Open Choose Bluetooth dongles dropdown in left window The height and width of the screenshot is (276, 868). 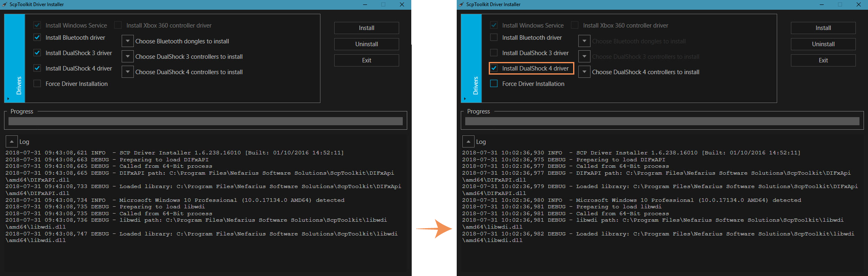pyautogui.click(x=128, y=41)
